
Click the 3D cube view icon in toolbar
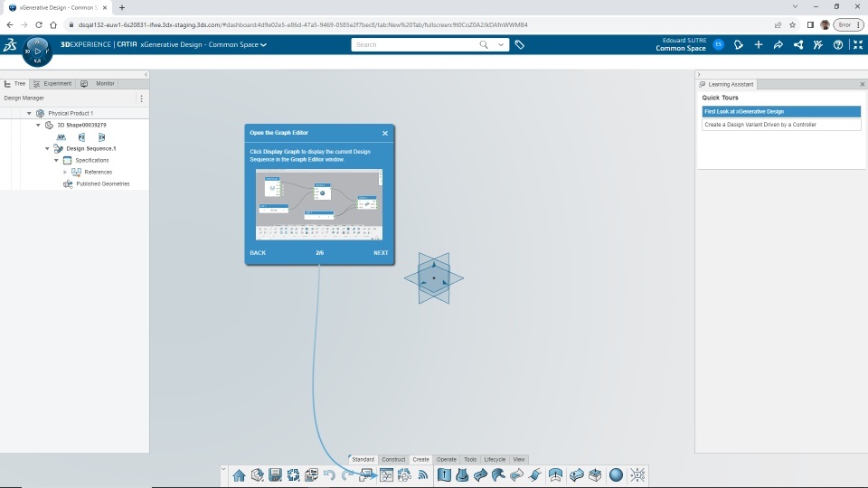[x=257, y=474]
